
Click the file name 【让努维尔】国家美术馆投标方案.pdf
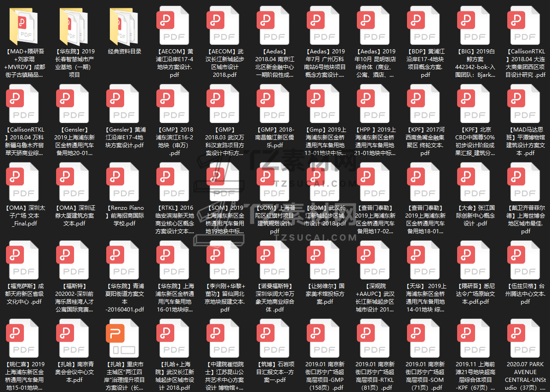[x=325, y=294]
